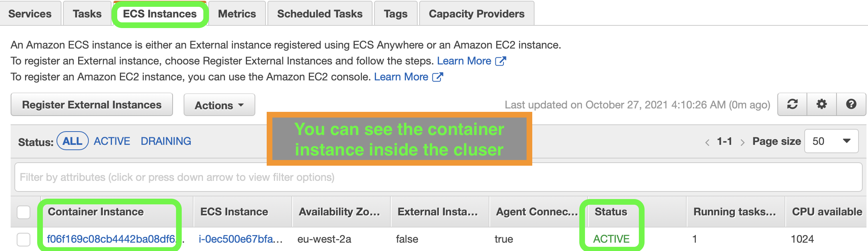Filter instances by ACTIVE status
868x251 pixels.
coord(112,141)
